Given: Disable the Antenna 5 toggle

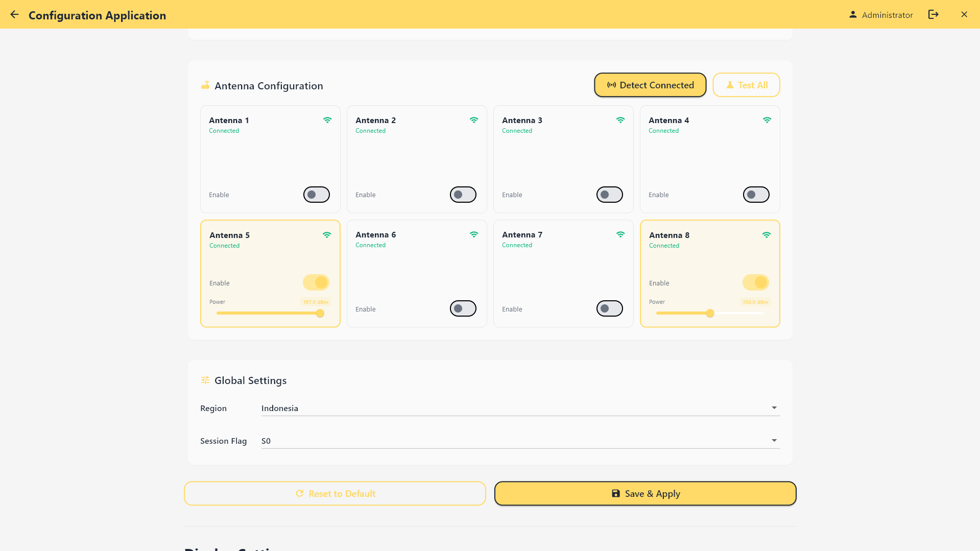Looking at the screenshot, I should [x=316, y=282].
